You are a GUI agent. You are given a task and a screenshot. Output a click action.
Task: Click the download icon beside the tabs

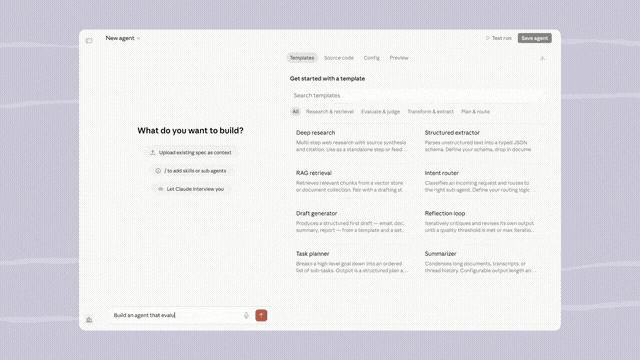point(542,58)
